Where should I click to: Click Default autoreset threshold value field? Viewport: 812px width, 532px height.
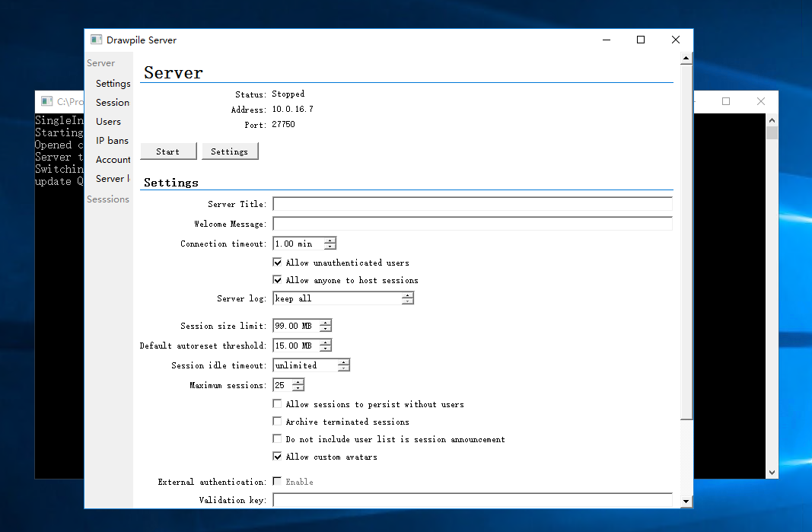(296, 346)
